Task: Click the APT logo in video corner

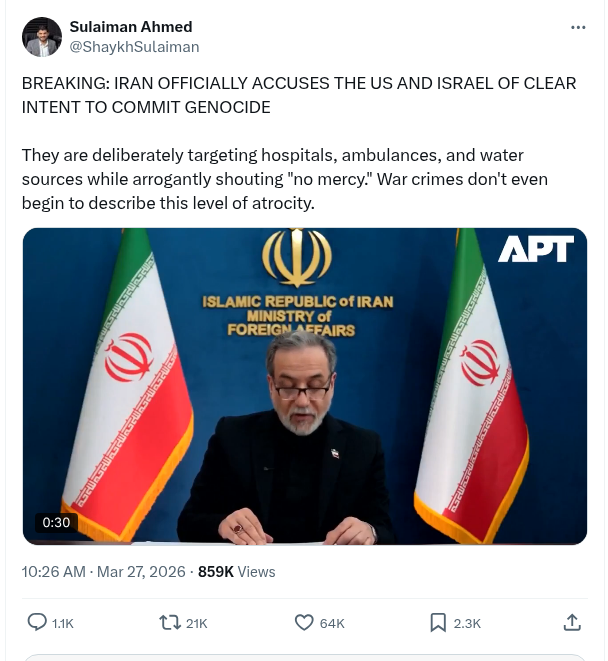Action: 535,249
